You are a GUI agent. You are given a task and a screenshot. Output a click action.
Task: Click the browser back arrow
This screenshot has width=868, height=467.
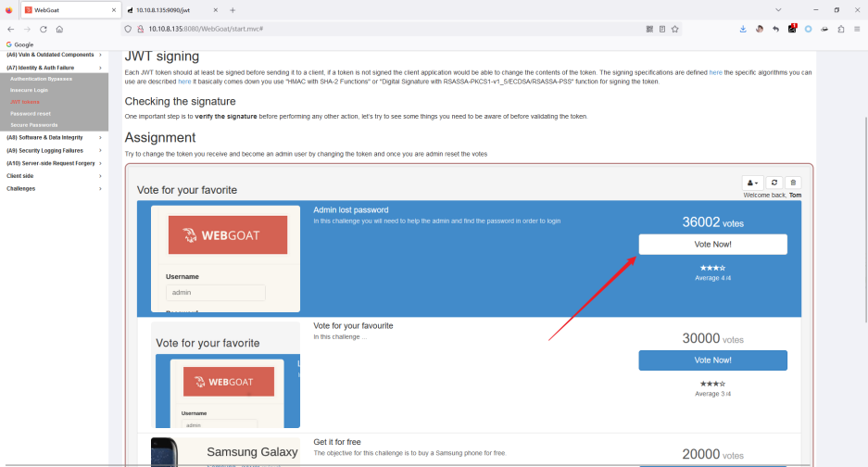coord(11,29)
